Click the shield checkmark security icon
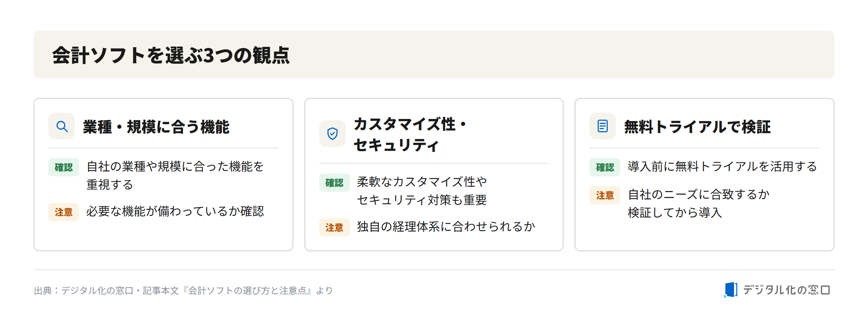This screenshot has height=331, width=868. pyautogui.click(x=332, y=134)
